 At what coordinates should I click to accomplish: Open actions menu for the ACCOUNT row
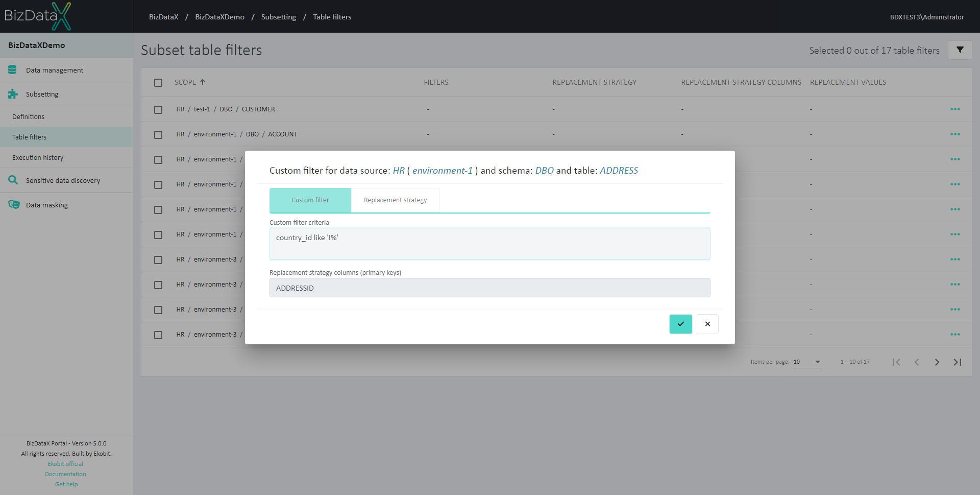pyautogui.click(x=955, y=134)
